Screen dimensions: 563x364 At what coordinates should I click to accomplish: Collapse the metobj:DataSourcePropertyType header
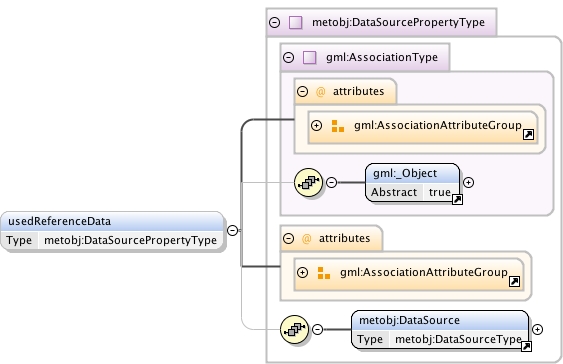(x=274, y=23)
